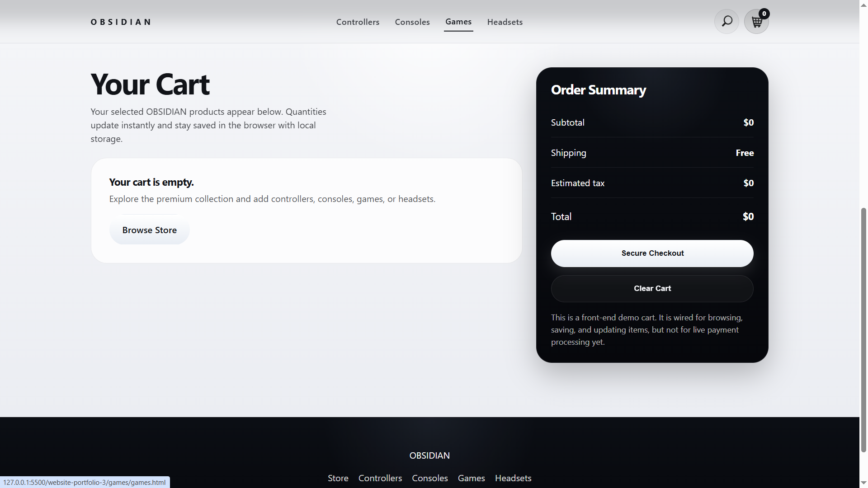Click the Store footer link
This screenshot has width=868, height=488.
click(x=338, y=478)
